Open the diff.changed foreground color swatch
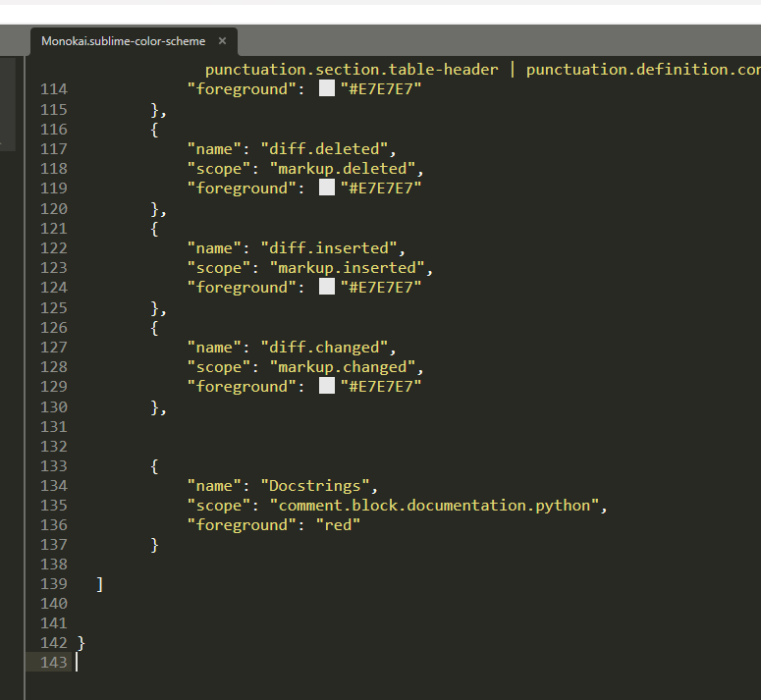This screenshot has height=700, width=761. (327, 387)
